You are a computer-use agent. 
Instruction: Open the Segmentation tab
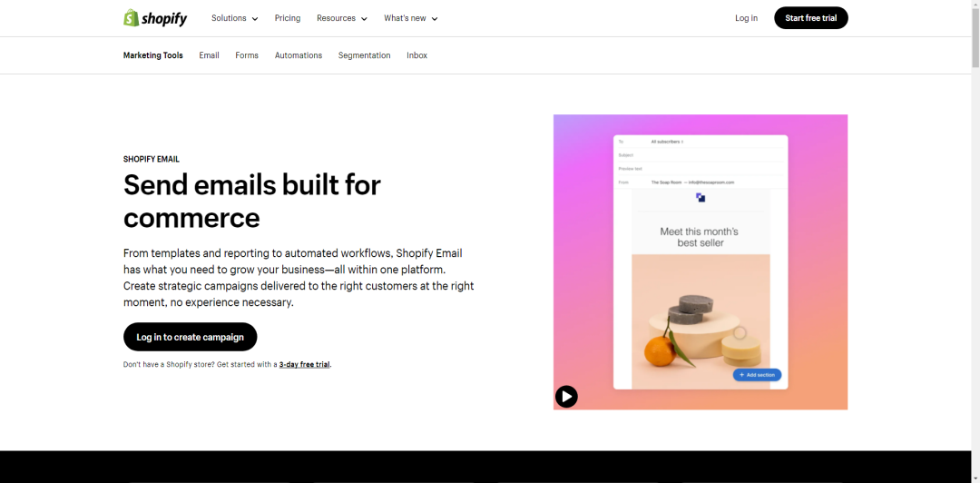point(365,55)
